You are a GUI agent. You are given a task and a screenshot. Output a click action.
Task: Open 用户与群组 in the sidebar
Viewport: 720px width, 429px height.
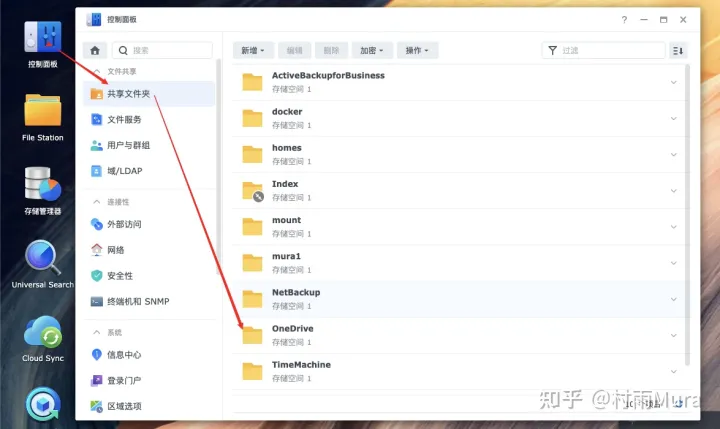[x=149, y=145]
